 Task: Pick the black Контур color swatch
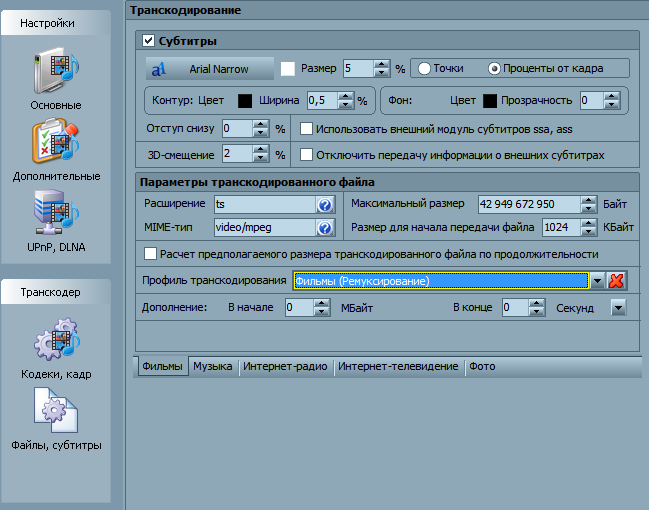245,100
